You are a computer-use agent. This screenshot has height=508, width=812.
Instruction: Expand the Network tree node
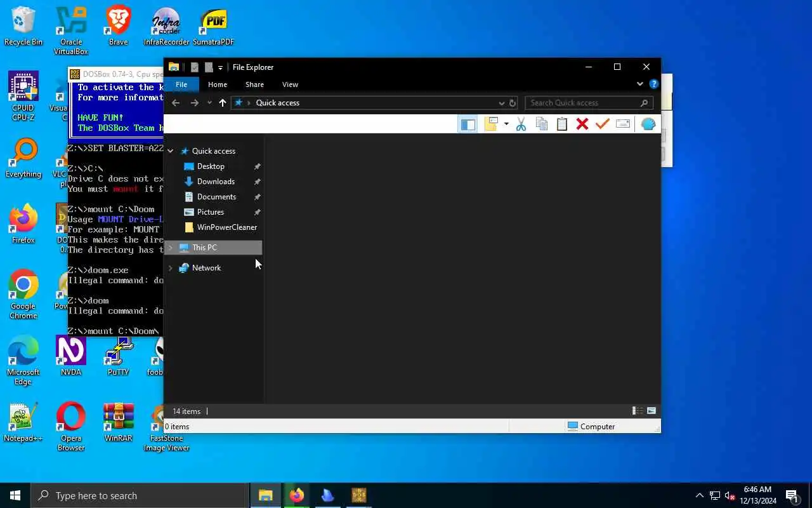[171, 268]
